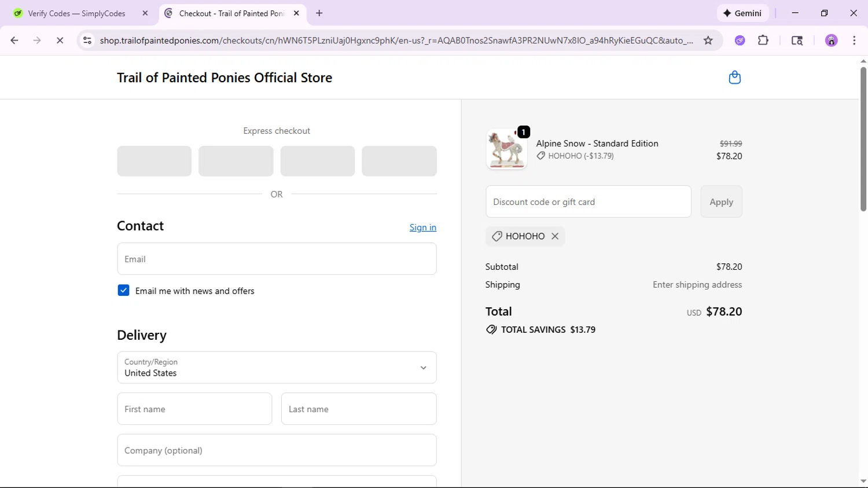The width and height of the screenshot is (868, 488).
Task: Click the browser forward arrow
Action: point(37,41)
